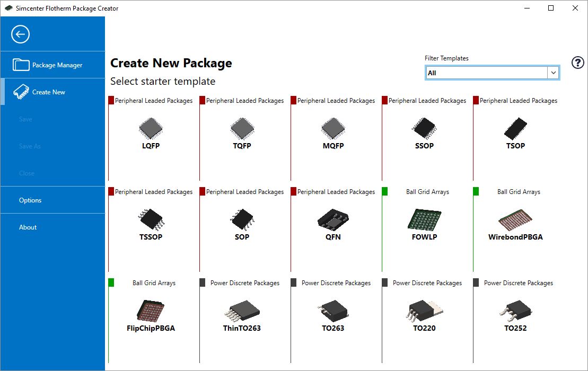Click gray category swatch on ThinTO263 card
The height and width of the screenshot is (371, 588).
[202, 282]
